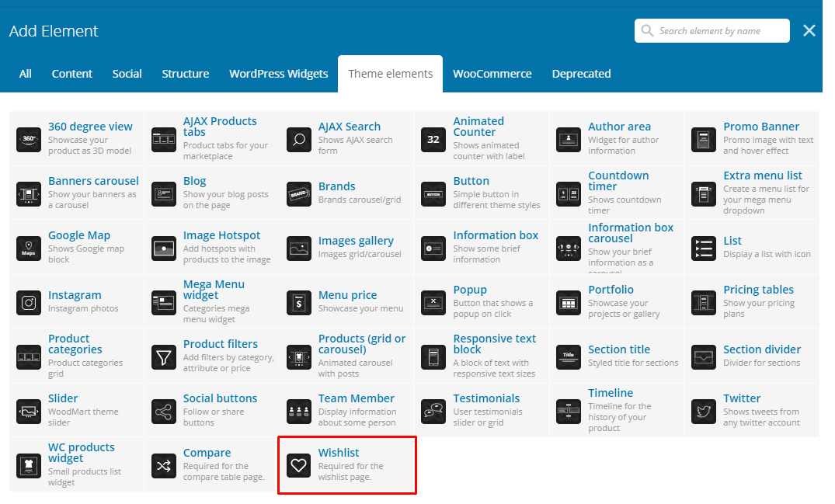Click the Testimonials element title

486,398
